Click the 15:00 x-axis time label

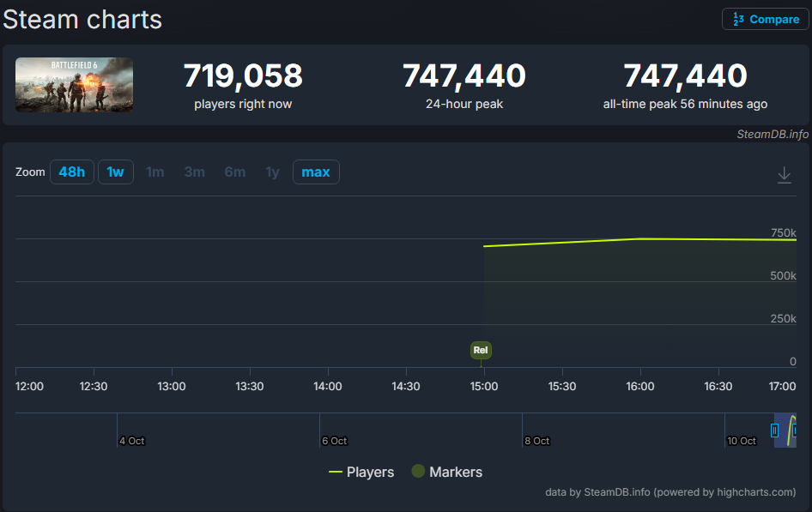coord(483,386)
